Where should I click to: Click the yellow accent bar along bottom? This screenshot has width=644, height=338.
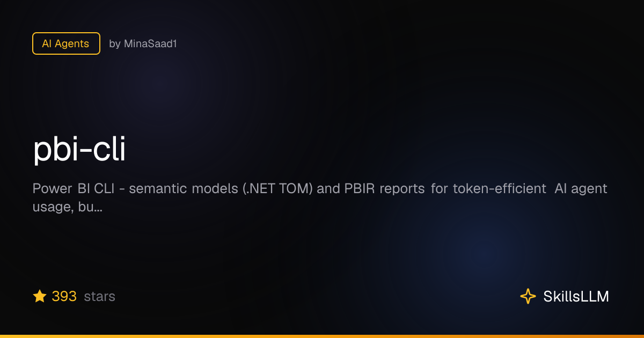point(322,336)
